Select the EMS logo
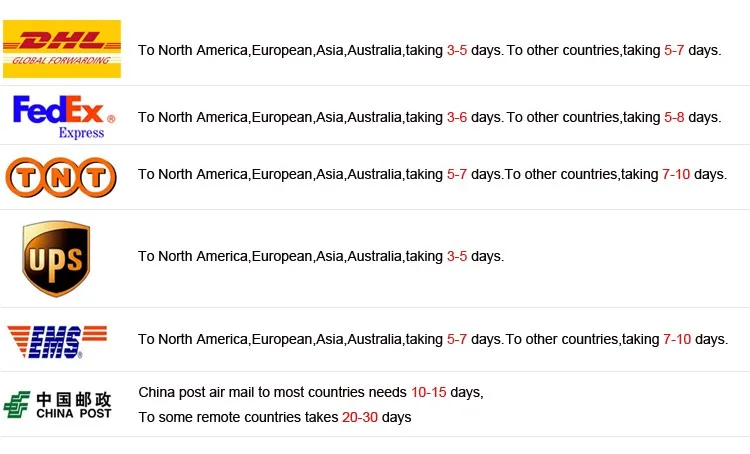 pos(58,340)
